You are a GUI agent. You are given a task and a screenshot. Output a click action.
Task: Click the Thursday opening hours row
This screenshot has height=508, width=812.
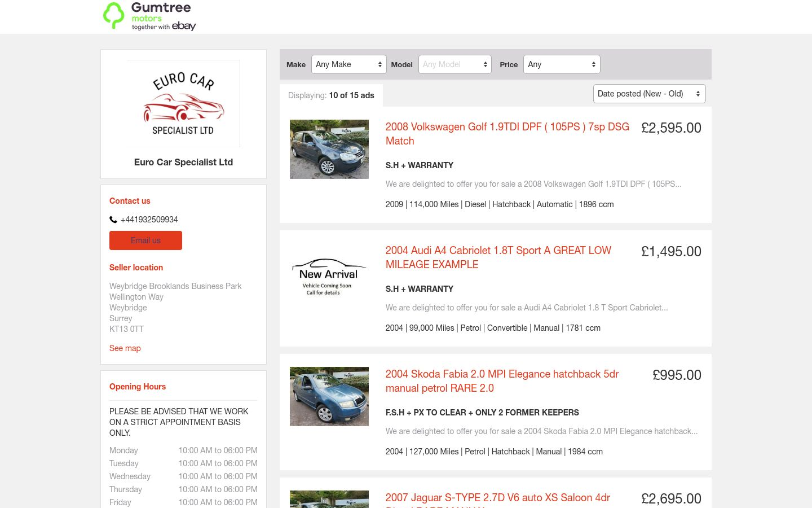click(x=183, y=489)
